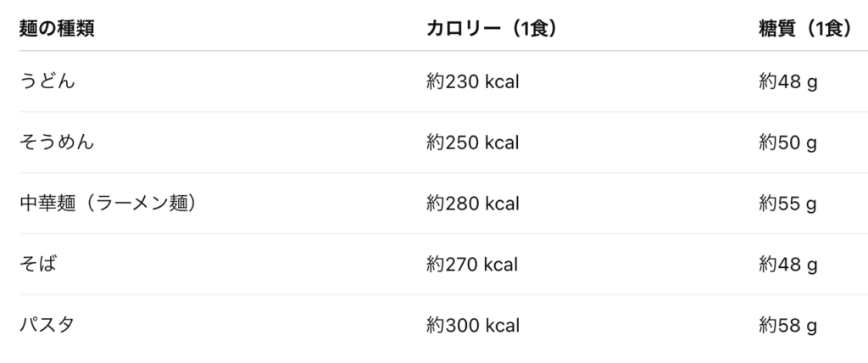
Task: Click 約48 g in the そば row
Action: pyautogui.click(x=788, y=265)
